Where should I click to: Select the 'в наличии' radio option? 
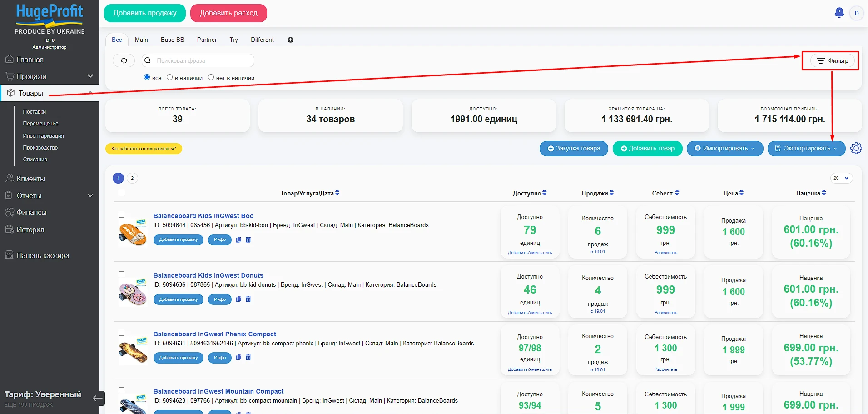coord(169,77)
